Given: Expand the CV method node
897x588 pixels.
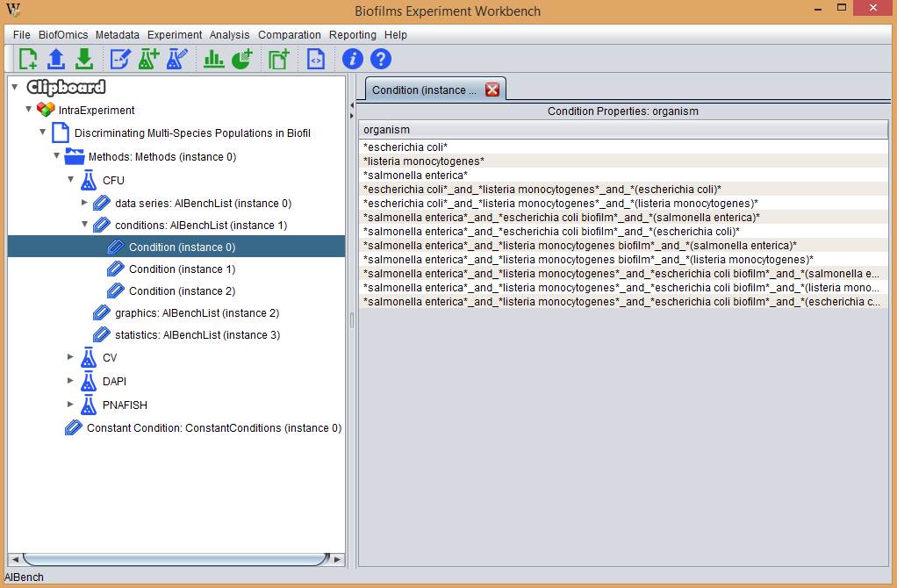Looking at the screenshot, I should [x=70, y=357].
